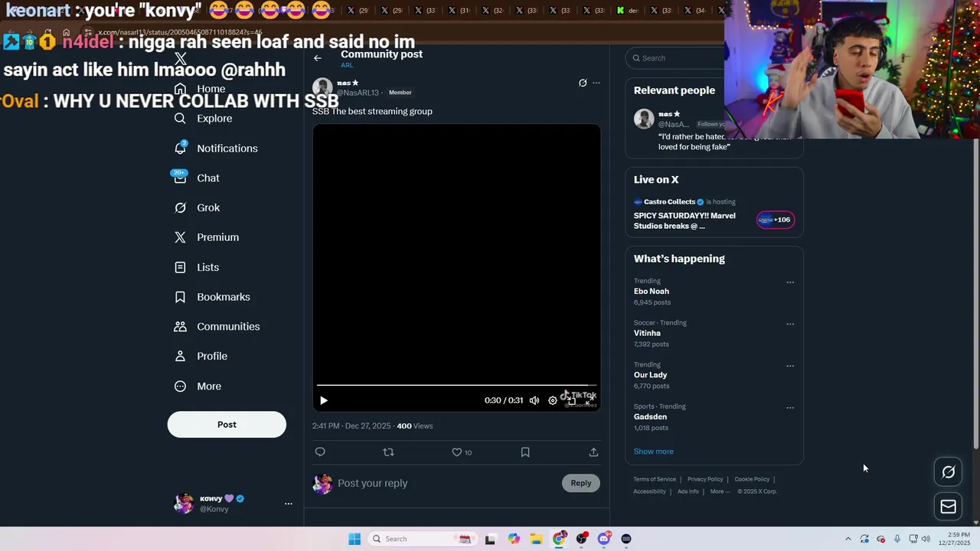Click the Reply button
980x551 pixels.
581,483
